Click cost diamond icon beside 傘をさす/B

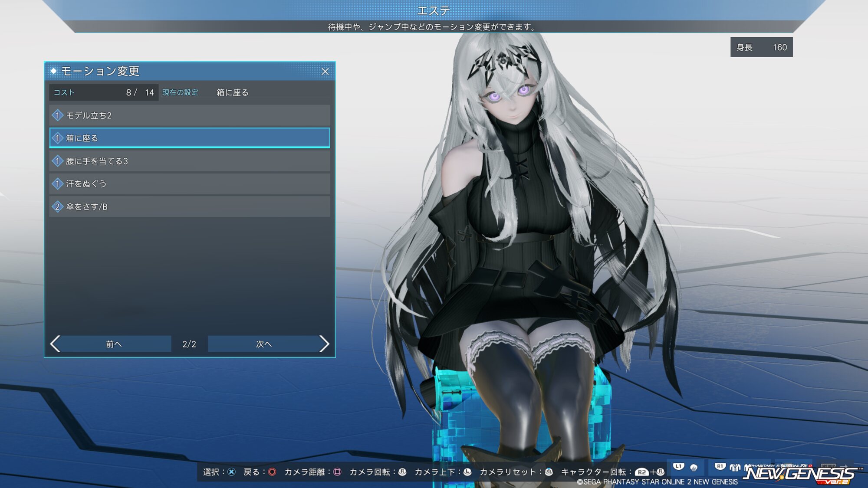click(x=57, y=207)
